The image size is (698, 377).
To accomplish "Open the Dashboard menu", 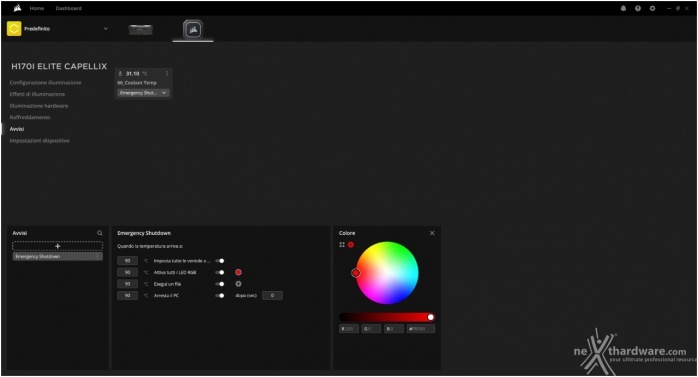I will 69,8.
